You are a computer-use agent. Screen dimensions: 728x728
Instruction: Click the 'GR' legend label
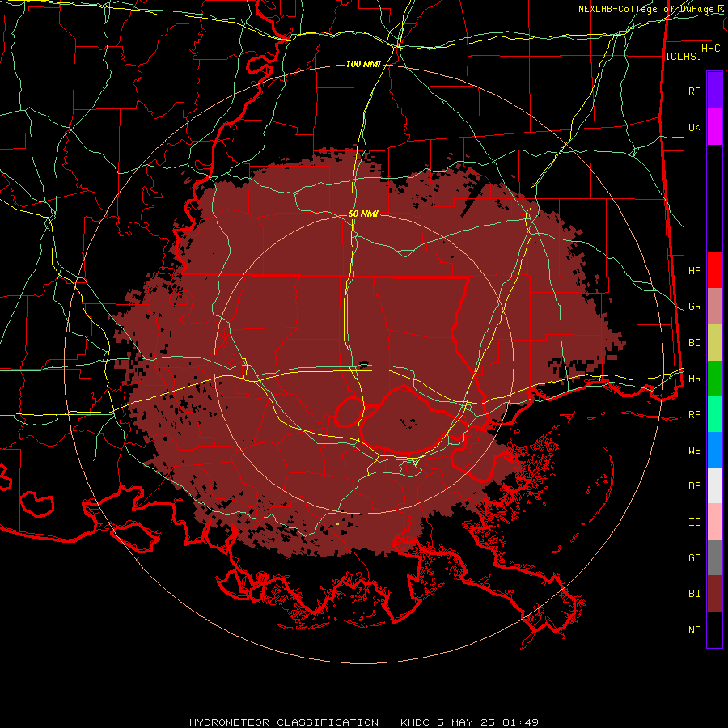695,307
